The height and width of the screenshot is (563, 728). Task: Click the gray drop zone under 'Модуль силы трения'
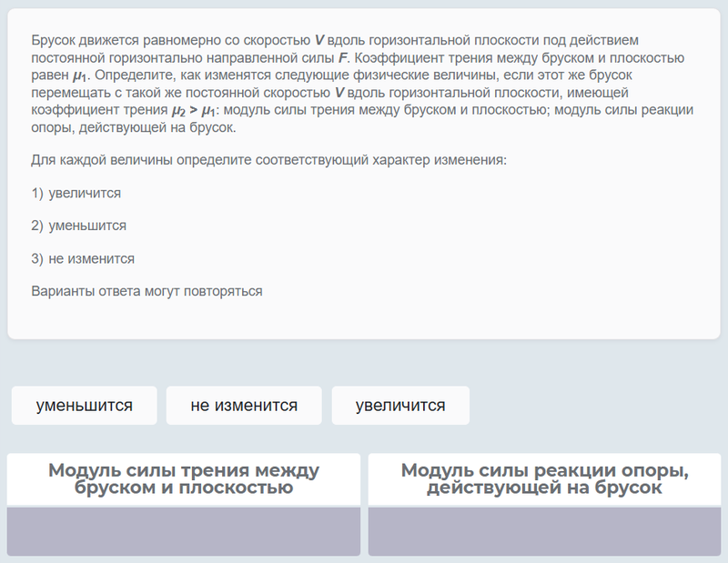(x=184, y=531)
